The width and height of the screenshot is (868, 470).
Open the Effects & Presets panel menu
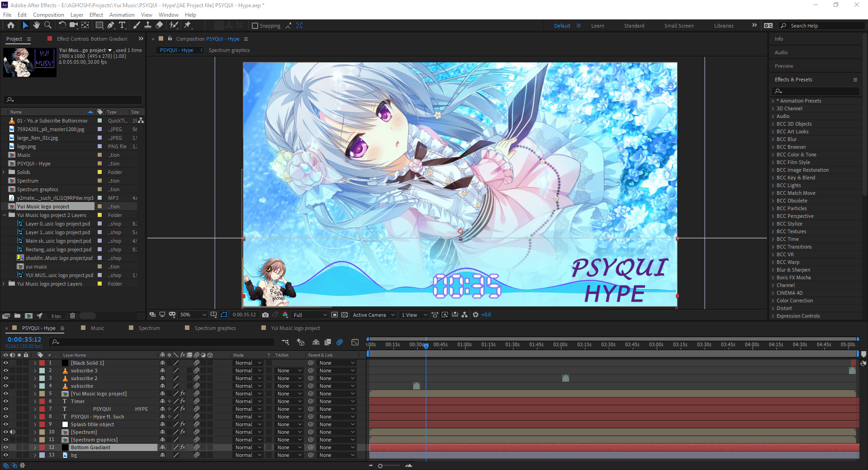[855, 80]
